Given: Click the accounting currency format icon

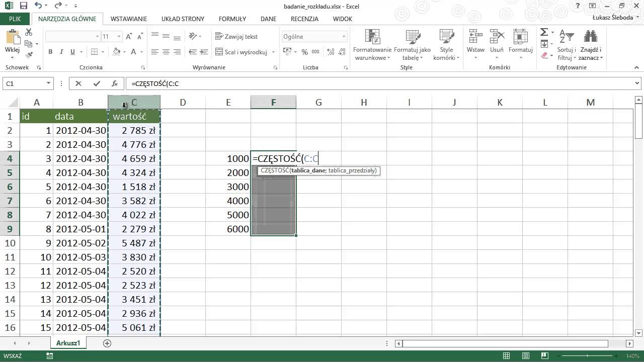Looking at the screenshot, I should [x=287, y=52].
